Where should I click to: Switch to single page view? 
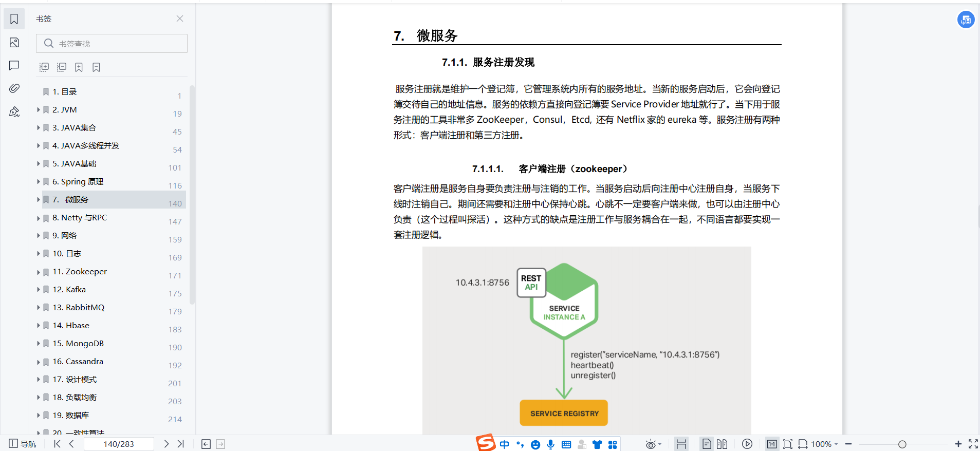pyautogui.click(x=707, y=444)
